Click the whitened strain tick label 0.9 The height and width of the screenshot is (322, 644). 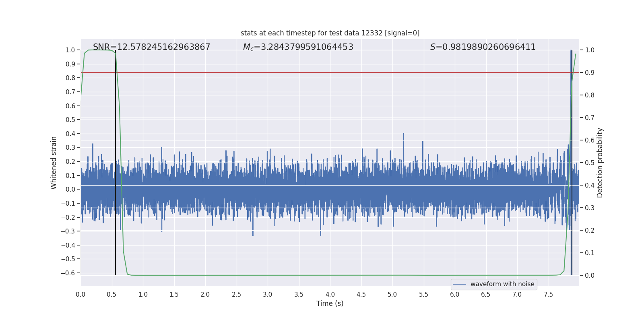(x=70, y=64)
